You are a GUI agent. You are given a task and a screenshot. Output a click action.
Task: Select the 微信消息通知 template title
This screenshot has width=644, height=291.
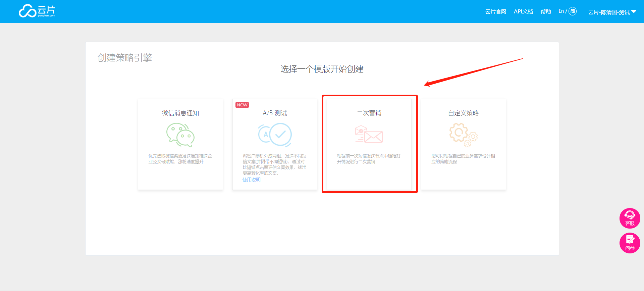pyautogui.click(x=180, y=113)
